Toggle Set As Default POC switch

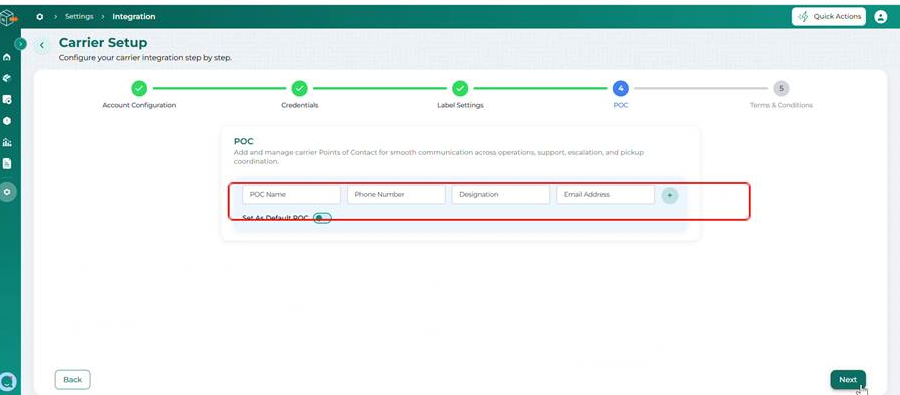pyautogui.click(x=322, y=218)
